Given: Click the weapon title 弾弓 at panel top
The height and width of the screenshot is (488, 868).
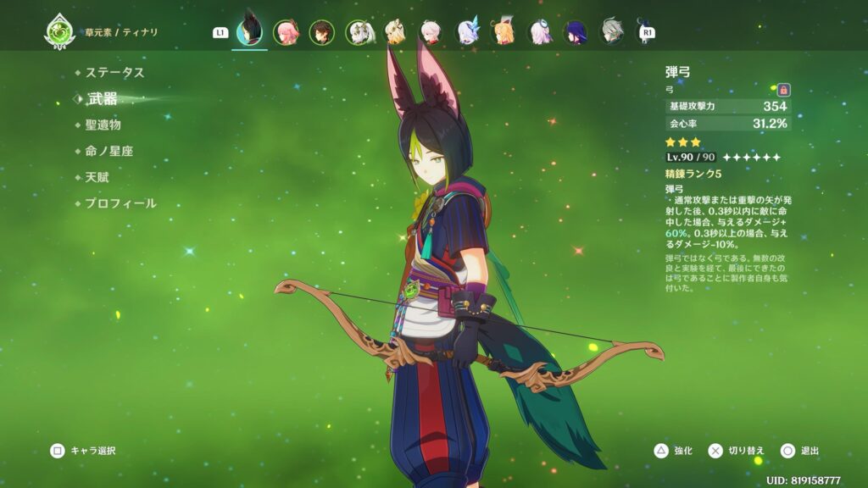Looking at the screenshot, I should pyautogui.click(x=677, y=72).
